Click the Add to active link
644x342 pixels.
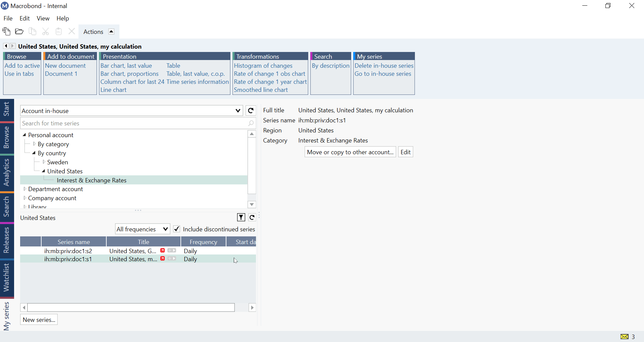(x=22, y=66)
